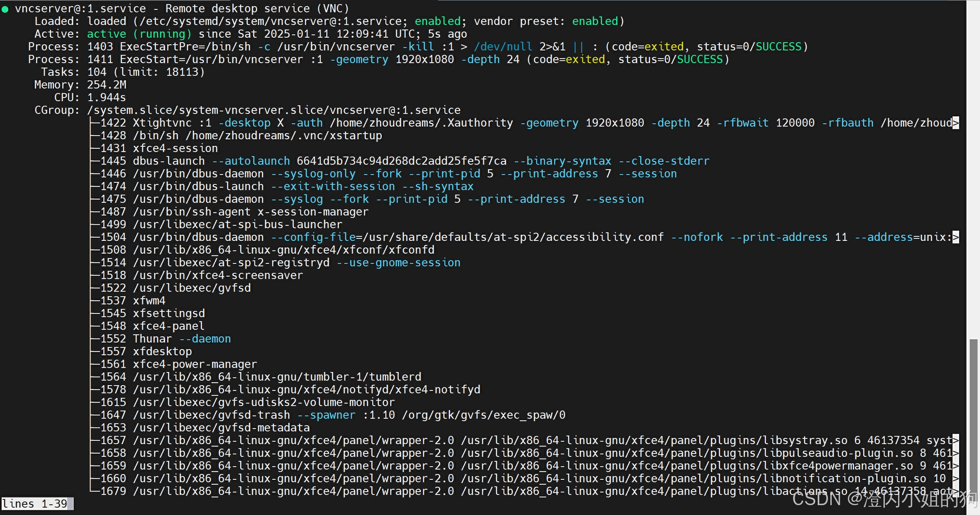Click the 'lines 1-39' pager status
The width and height of the screenshot is (980, 515).
click(35, 504)
